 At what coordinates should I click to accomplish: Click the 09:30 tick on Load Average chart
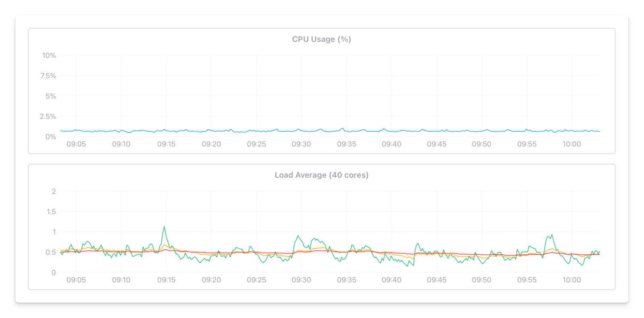tap(301, 280)
